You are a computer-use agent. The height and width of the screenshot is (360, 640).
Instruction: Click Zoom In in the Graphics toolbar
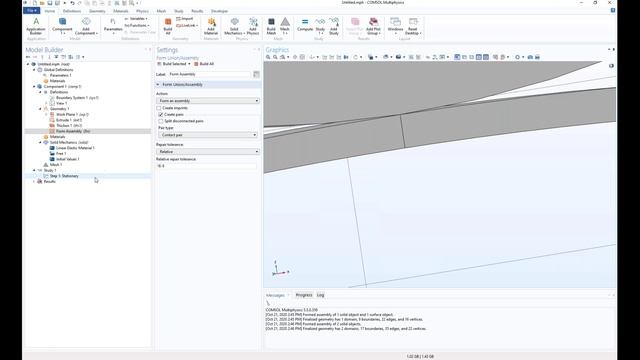(268, 57)
